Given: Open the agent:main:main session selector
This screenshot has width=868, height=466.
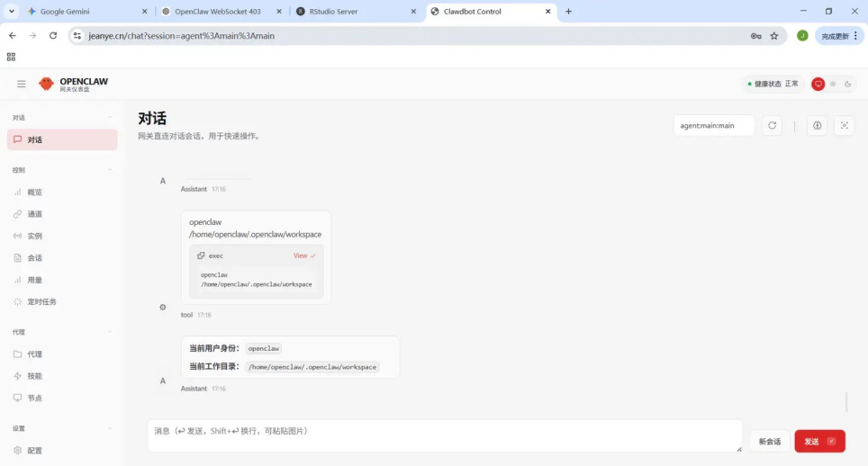Looking at the screenshot, I should click(x=713, y=125).
